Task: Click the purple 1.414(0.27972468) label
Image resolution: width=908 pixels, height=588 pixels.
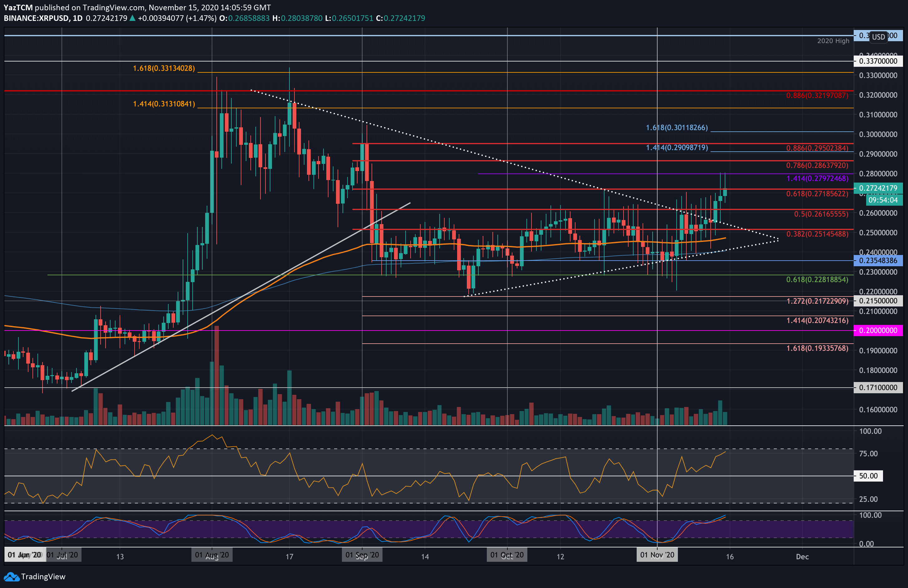Action: pos(817,179)
